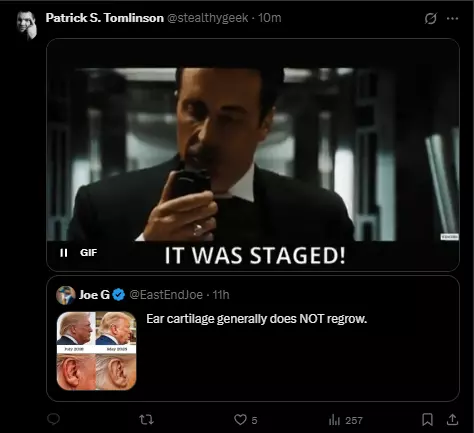Open the "IT WAS STAGED!" GIF media

click(253, 155)
